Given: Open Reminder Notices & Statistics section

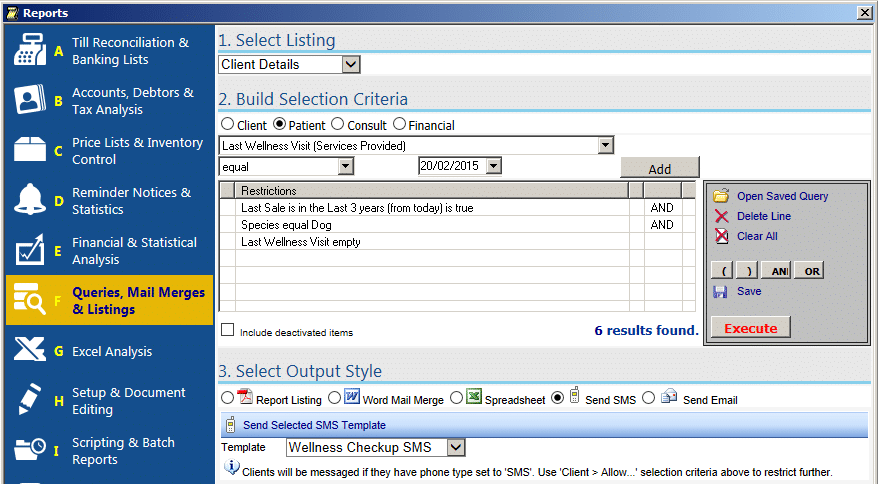Looking at the screenshot, I should click(109, 200).
